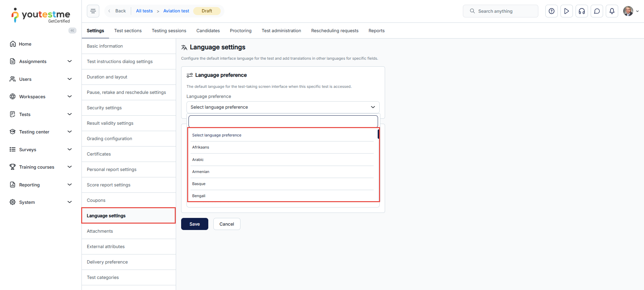Expand the Tests menu chevron

tap(70, 114)
